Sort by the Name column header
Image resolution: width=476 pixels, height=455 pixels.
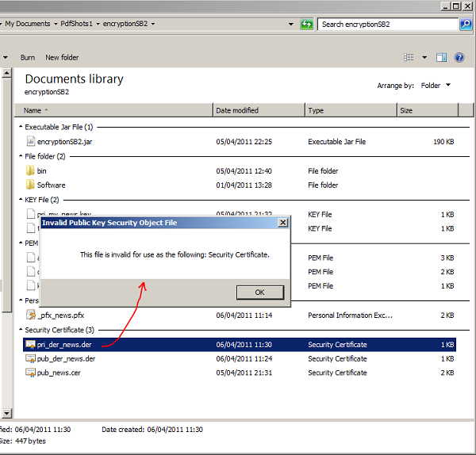pyautogui.click(x=113, y=110)
